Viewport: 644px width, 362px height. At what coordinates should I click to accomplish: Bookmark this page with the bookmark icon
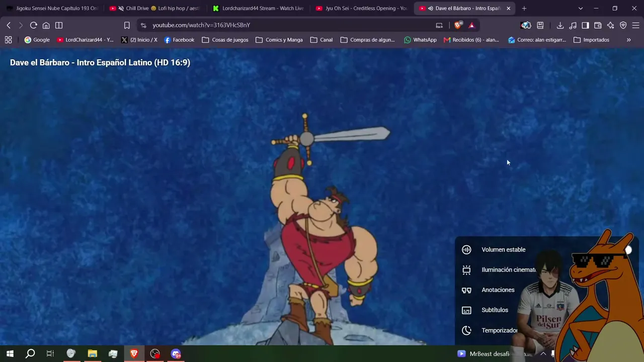coord(127,25)
